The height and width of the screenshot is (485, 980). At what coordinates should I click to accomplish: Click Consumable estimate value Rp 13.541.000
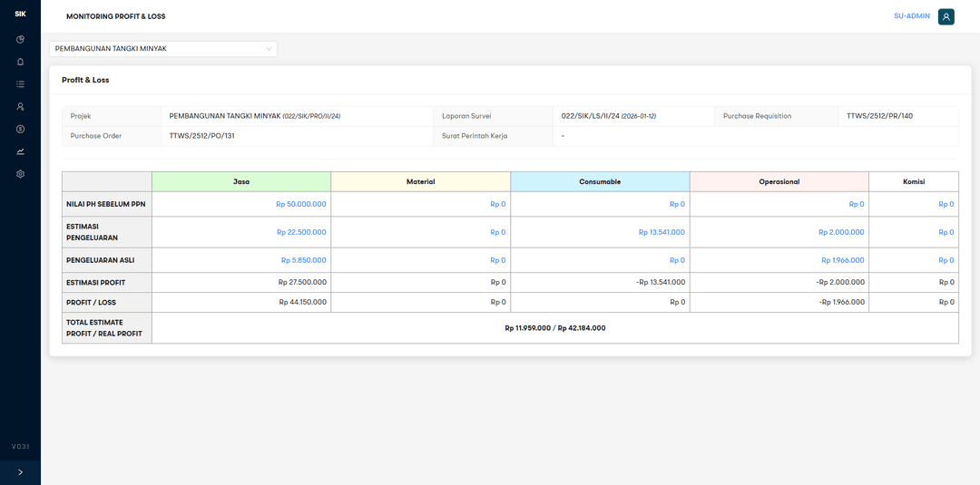click(x=661, y=232)
